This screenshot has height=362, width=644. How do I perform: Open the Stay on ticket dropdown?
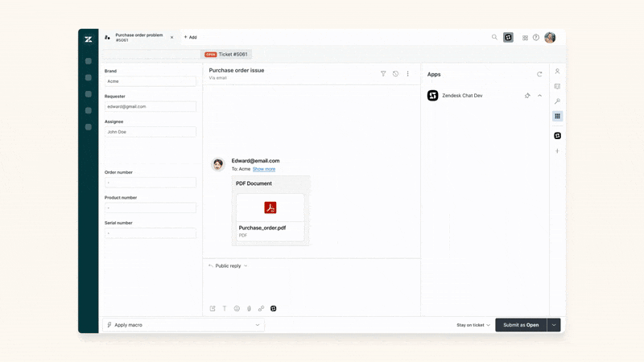click(473, 325)
